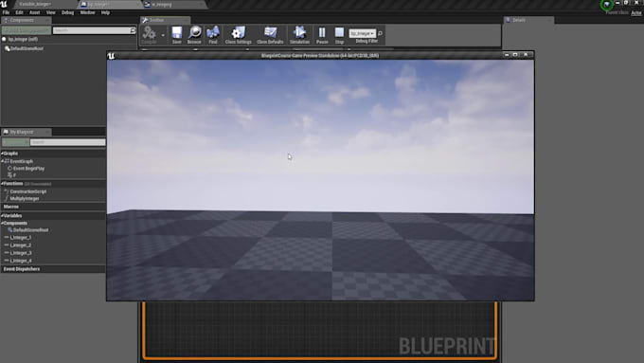
Task: Open the Debug menu
Action: pyautogui.click(x=67, y=12)
